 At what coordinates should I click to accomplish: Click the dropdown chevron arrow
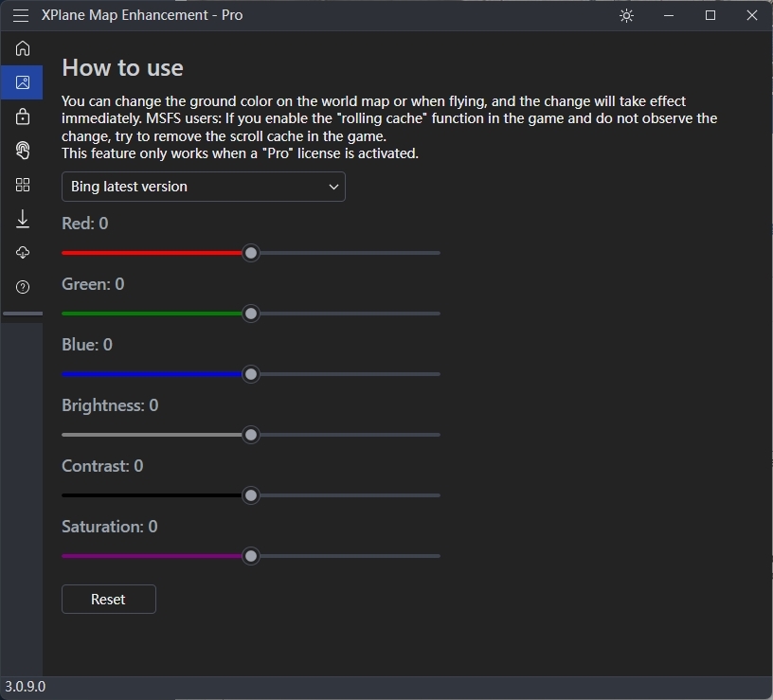(333, 187)
